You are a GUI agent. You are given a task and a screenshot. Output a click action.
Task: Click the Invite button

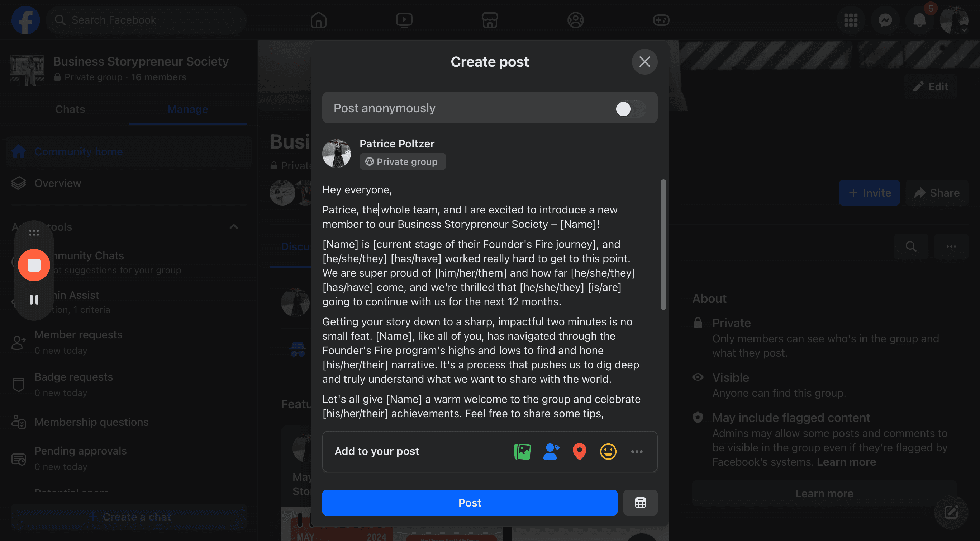point(869,193)
